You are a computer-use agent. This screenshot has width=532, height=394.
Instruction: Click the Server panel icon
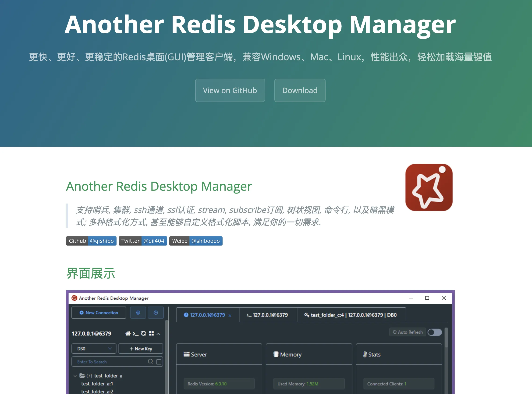coord(187,354)
